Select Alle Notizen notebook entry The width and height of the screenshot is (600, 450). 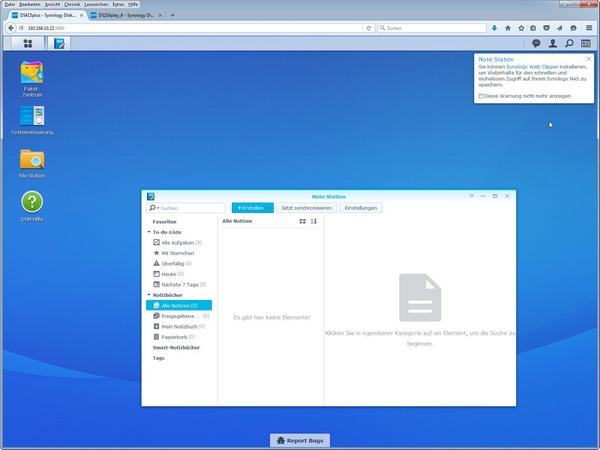tap(179, 305)
